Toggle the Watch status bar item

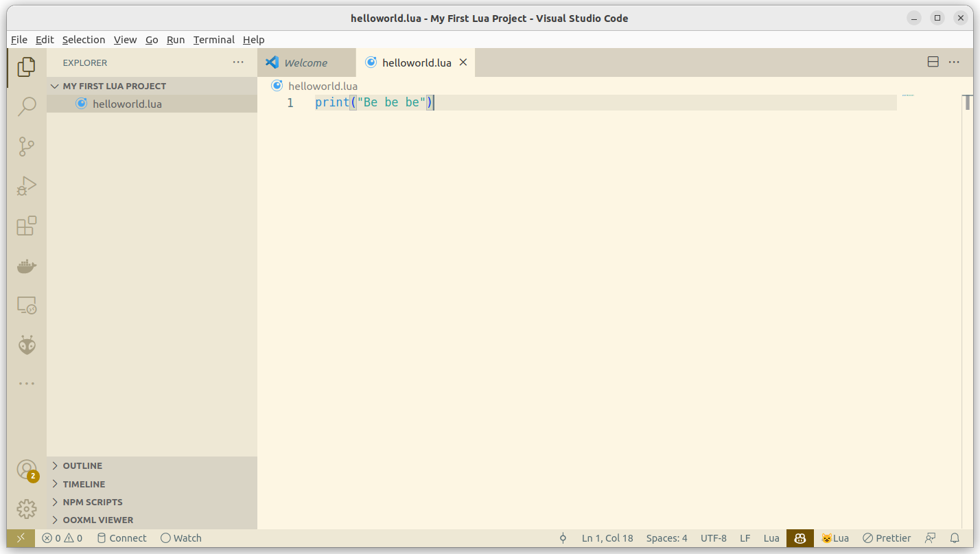181,538
